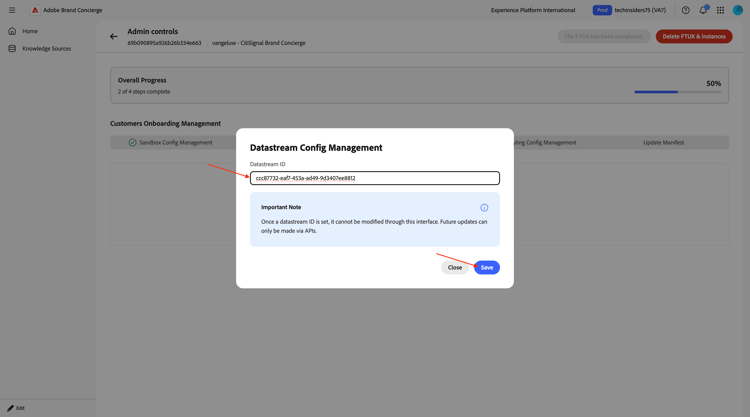This screenshot has width=750, height=417.
Task: Open the hamburger navigation menu
Action: coord(12,10)
